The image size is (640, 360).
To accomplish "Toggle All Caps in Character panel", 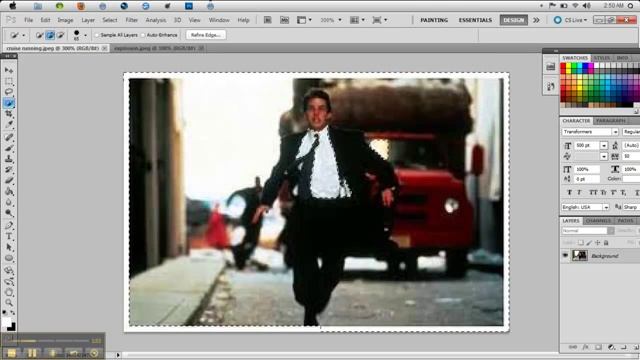I will click(x=593, y=192).
